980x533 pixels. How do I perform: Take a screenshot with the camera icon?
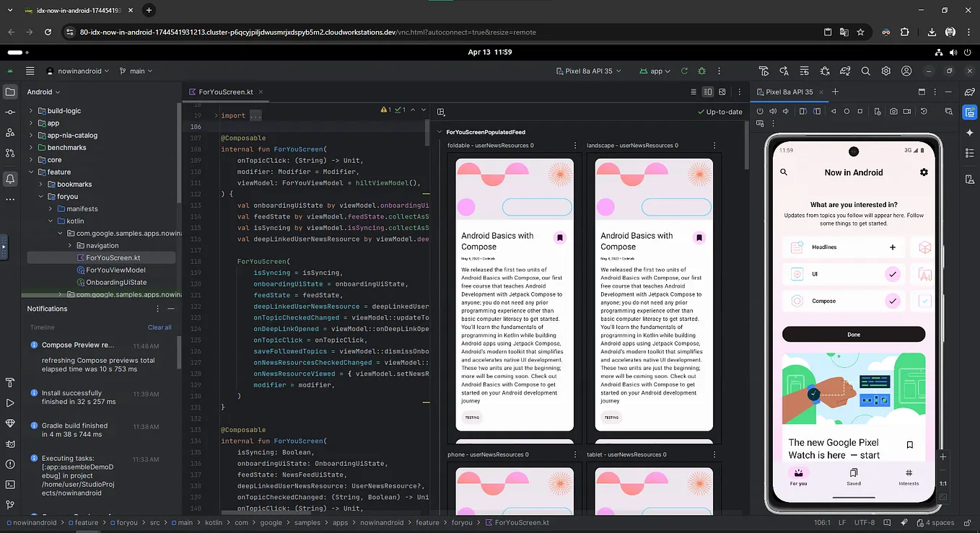tap(893, 112)
